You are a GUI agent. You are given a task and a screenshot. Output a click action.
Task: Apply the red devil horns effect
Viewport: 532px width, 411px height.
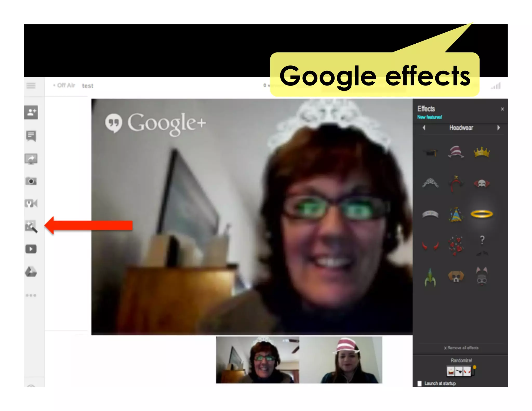click(x=430, y=246)
